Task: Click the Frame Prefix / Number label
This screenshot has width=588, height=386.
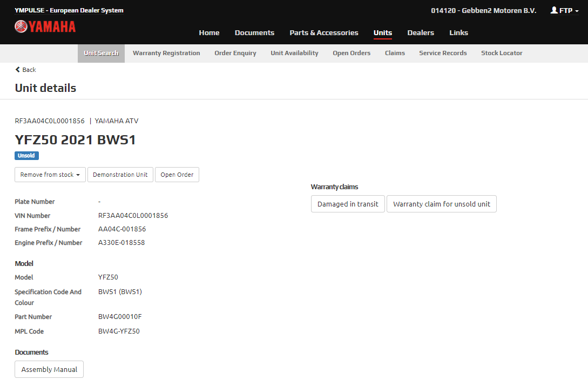Action: click(x=48, y=229)
